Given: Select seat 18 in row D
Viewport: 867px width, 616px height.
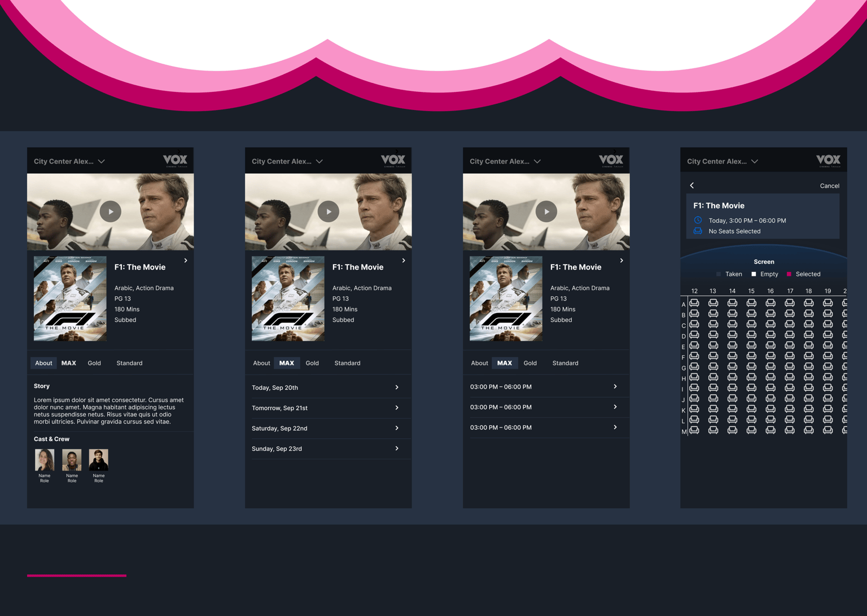Looking at the screenshot, I should (x=809, y=335).
